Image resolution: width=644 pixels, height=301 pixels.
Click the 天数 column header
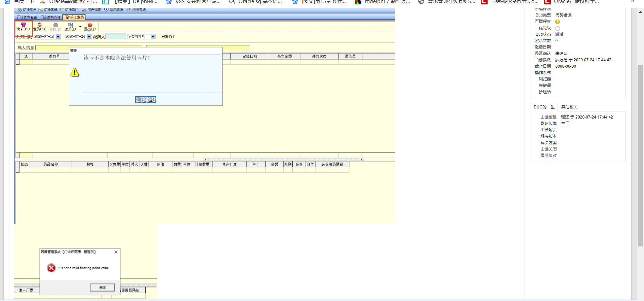pos(144,164)
